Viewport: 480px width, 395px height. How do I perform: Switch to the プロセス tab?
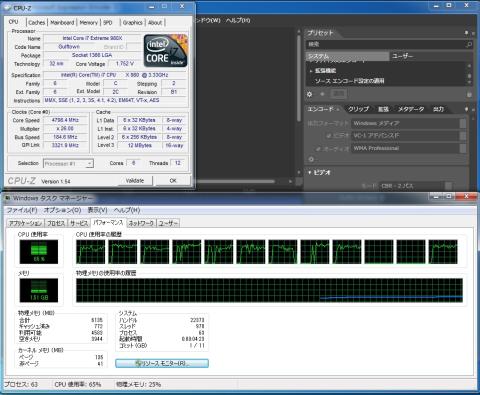coord(56,223)
